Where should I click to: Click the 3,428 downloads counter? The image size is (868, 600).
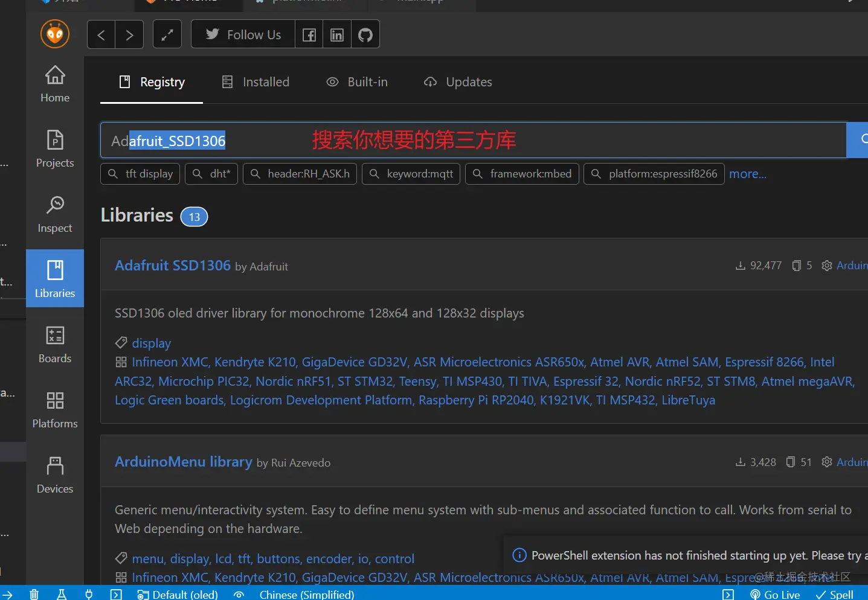(756, 462)
